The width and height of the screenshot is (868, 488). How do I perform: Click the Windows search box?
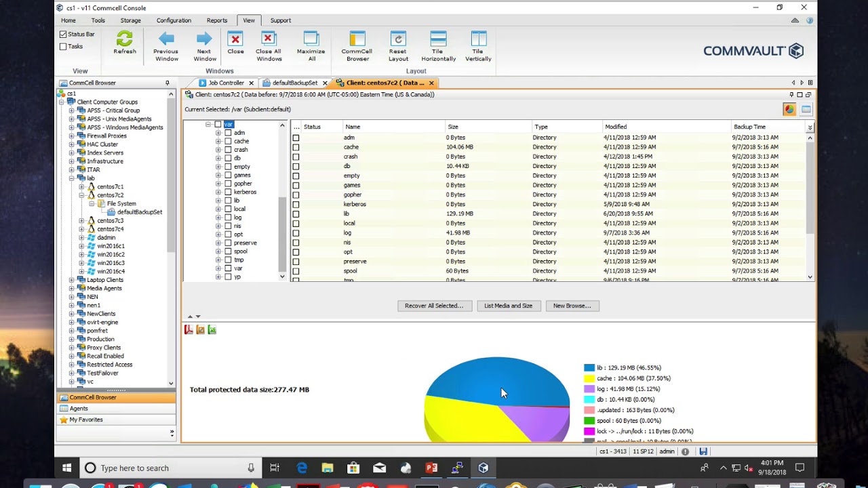[x=170, y=468]
